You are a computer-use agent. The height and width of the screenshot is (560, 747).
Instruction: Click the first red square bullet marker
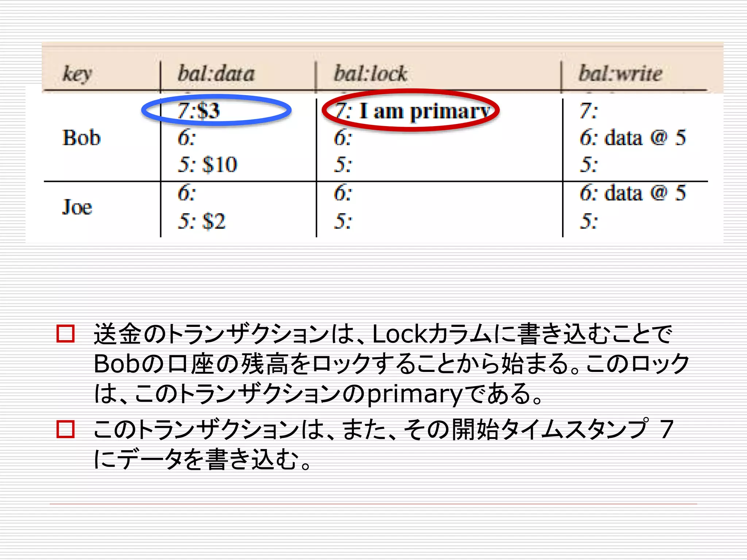tap(66, 333)
